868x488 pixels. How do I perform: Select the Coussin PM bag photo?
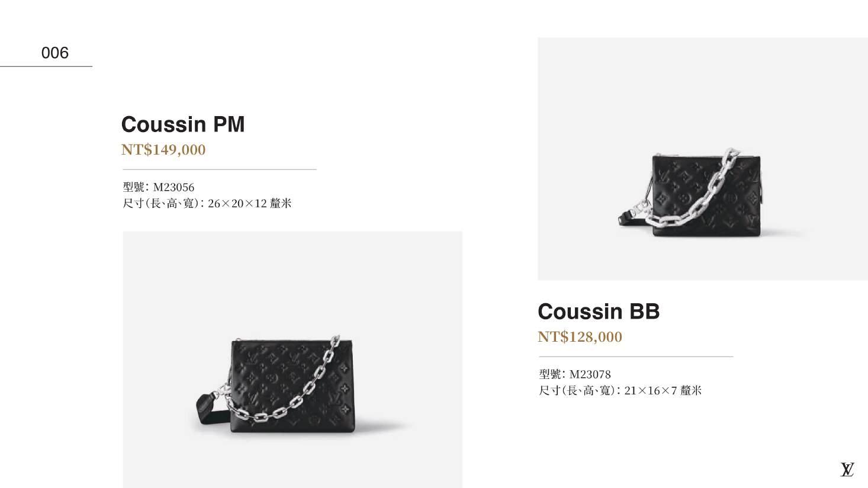pyautogui.click(x=292, y=359)
